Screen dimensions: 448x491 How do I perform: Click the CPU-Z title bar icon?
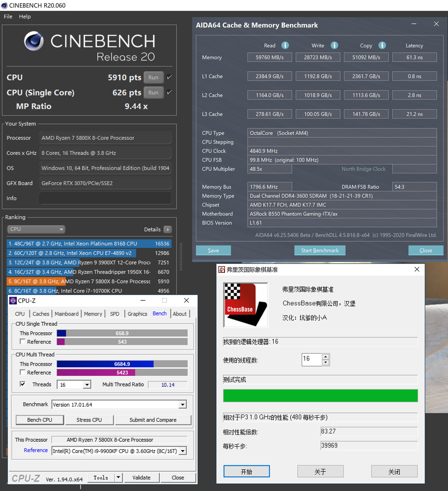pos(13,300)
